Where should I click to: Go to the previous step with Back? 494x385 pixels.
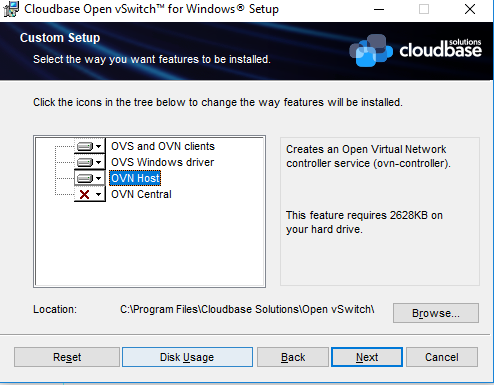point(293,357)
